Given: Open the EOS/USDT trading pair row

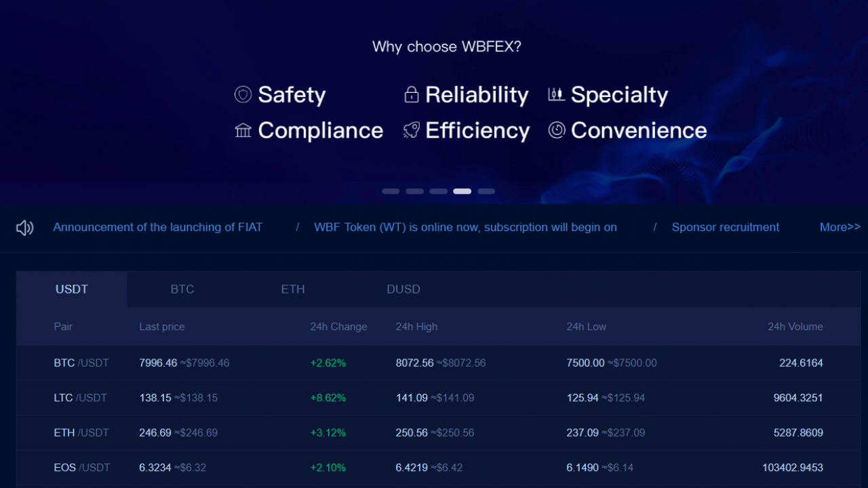Looking at the screenshot, I should (x=81, y=468).
